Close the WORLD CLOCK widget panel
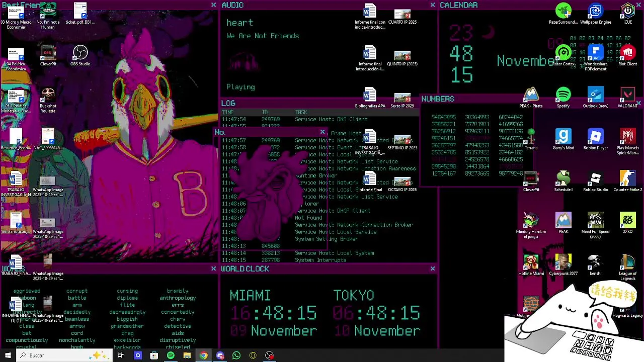This screenshot has width=644, height=362. pyautogui.click(x=432, y=269)
